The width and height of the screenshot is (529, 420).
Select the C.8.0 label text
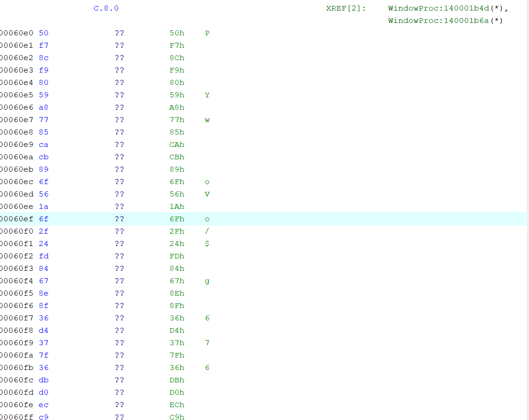click(x=106, y=8)
